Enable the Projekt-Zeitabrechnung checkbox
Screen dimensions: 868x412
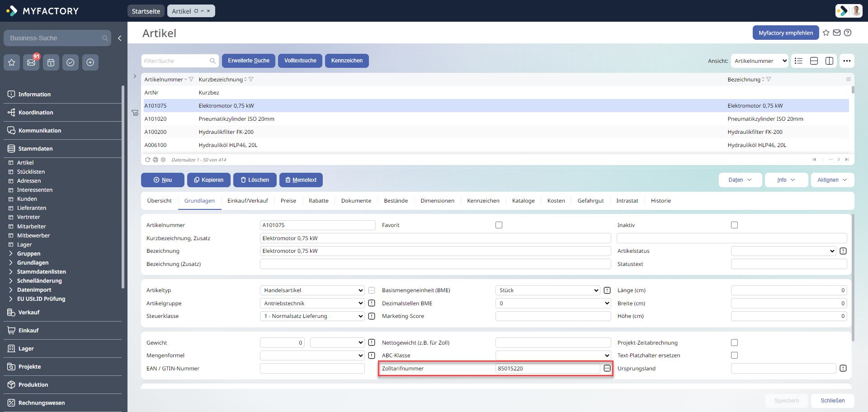pyautogui.click(x=735, y=343)
